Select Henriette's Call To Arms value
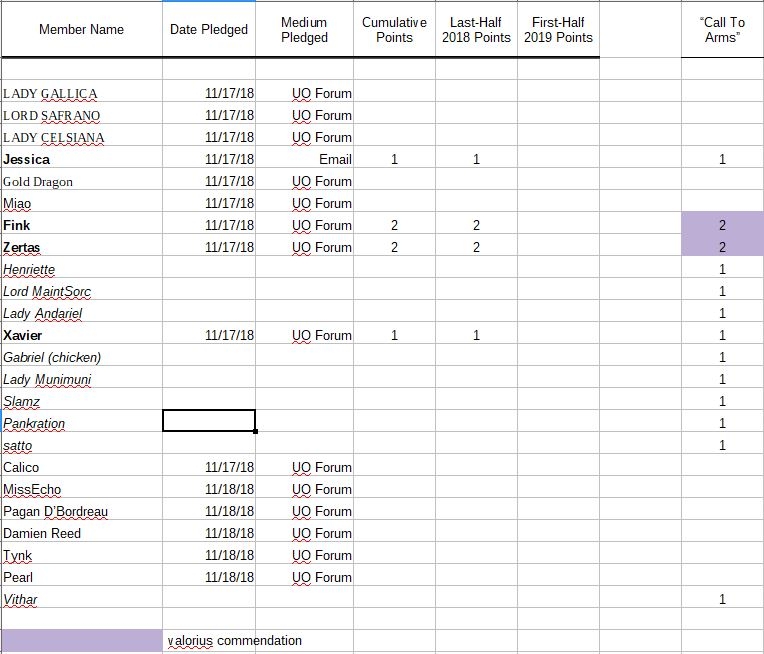This screenshot has width=764, height=654. tap(722, 267)
